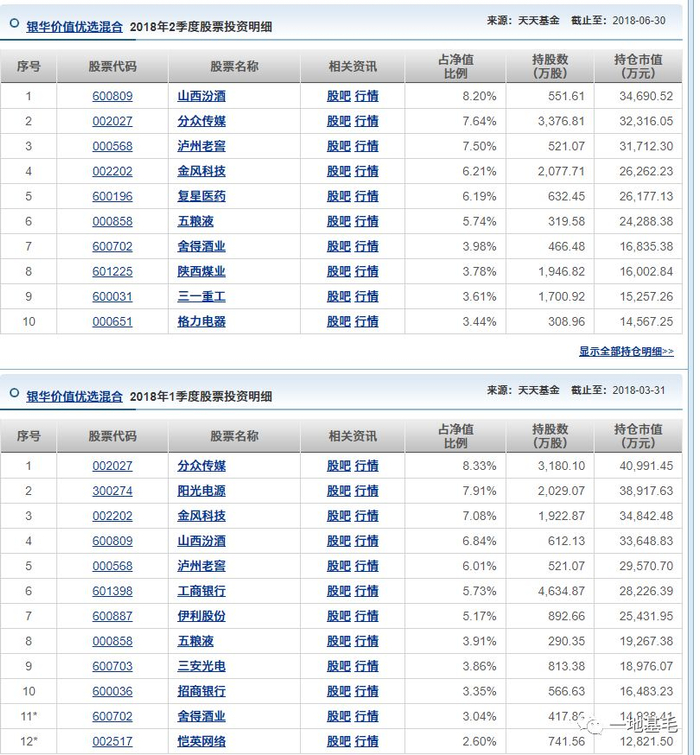Open 山西汾酒 stock name in Q2 table
The image size is (700, 755).
point(201,96)
